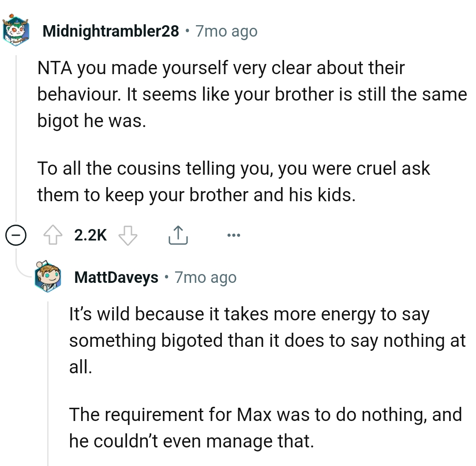Viewport: 476px width, 466px height.
Task: Click the 7mo ago timestamp on the top comment
Action: point(226,30)
